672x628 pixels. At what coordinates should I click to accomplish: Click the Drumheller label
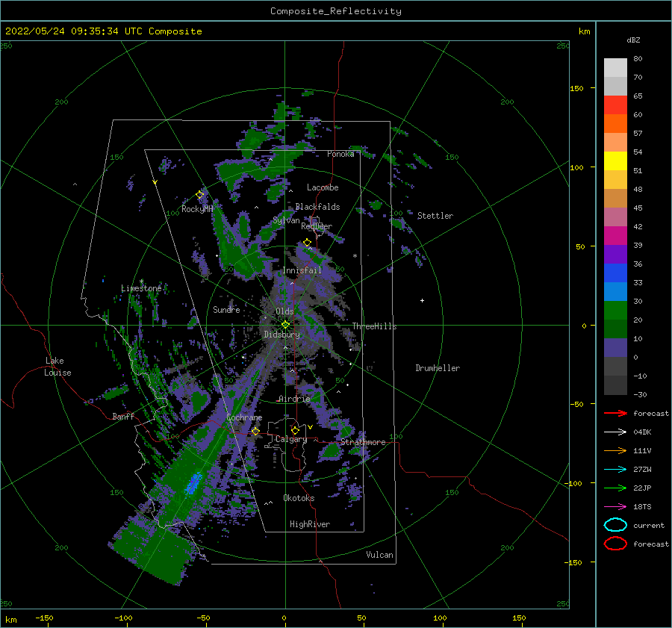(438, 368)
